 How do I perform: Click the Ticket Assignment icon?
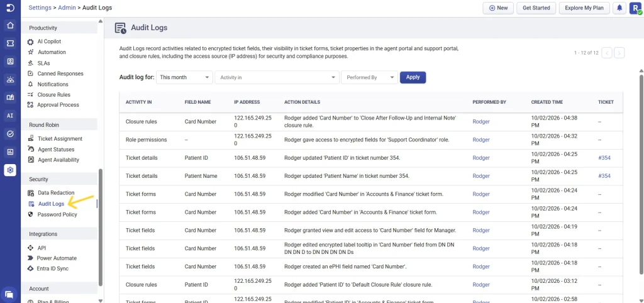coord(30,139)
